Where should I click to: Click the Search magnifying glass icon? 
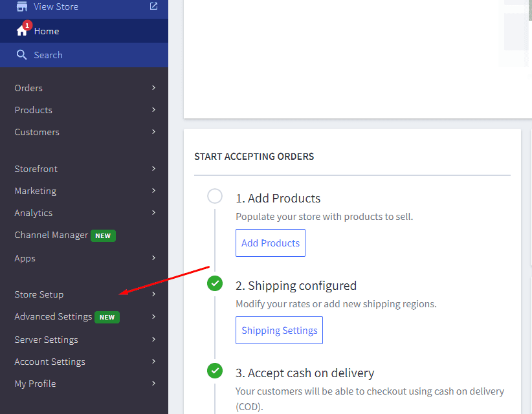click(x=21, y=55)
